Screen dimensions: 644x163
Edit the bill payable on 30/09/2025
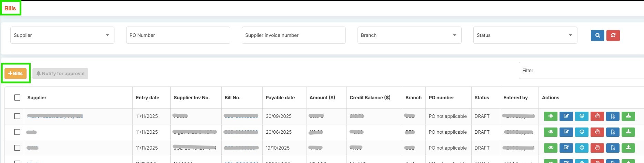click(x=566, y=116)
